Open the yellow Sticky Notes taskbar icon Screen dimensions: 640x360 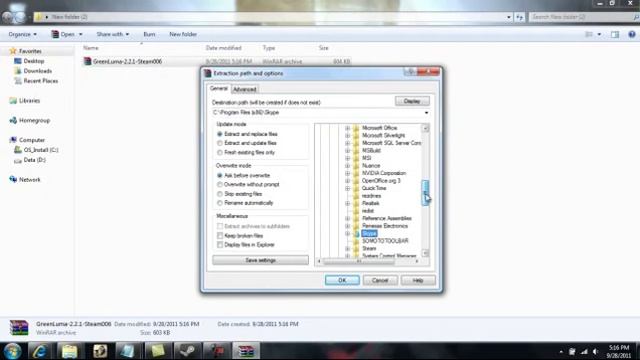[158, 351]
